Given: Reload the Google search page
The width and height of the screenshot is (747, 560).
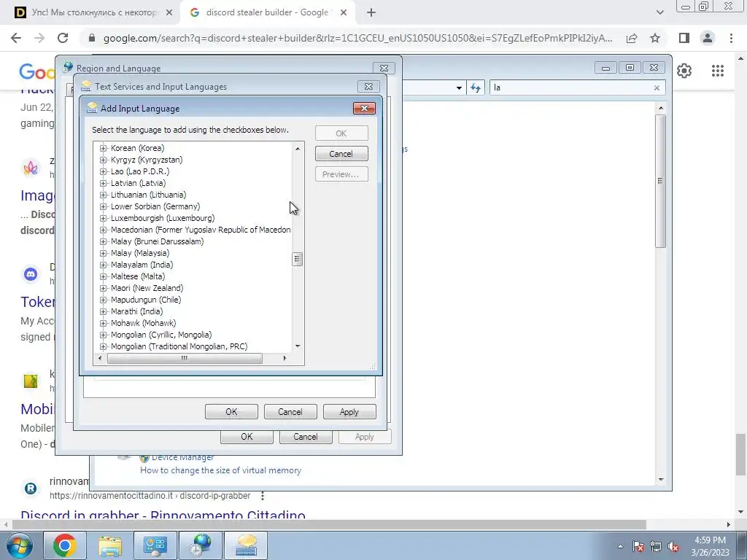Looking at the screenshot, I should point(63,38).
